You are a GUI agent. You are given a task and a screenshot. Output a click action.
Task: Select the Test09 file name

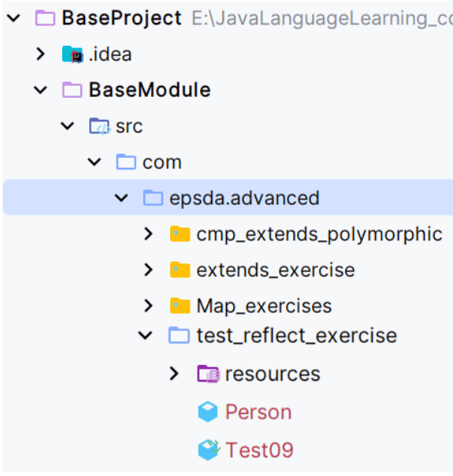[x=259, y=450]
